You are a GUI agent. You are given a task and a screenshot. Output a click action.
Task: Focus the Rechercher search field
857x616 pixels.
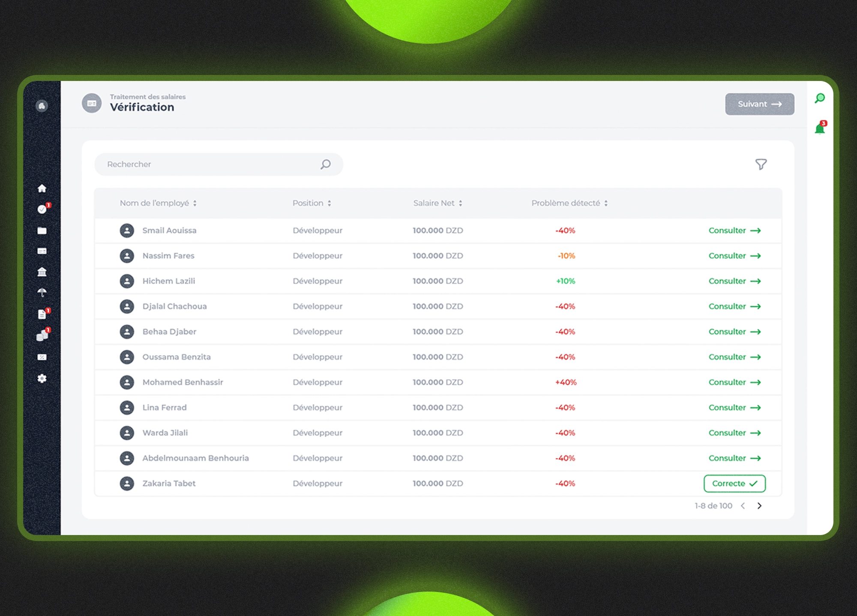tap(219, 164)
